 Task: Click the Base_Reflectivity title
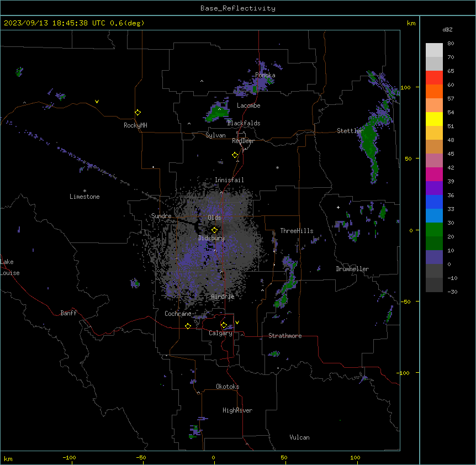238,8
